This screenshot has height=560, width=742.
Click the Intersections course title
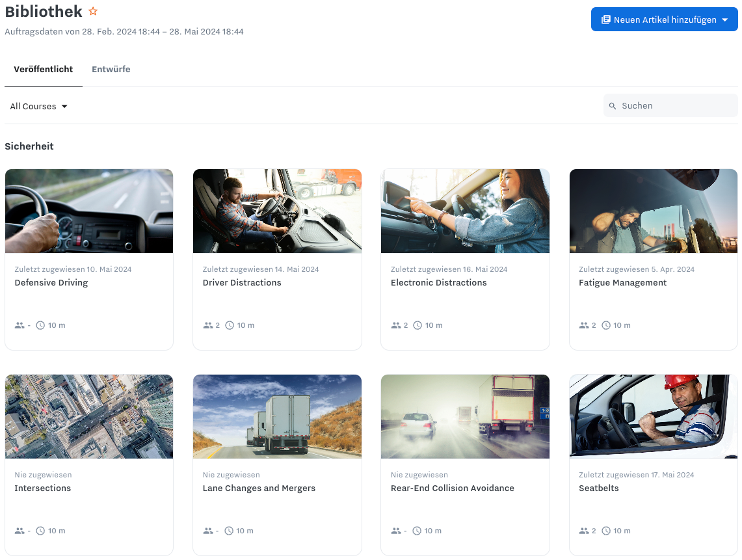pos(42,488)
